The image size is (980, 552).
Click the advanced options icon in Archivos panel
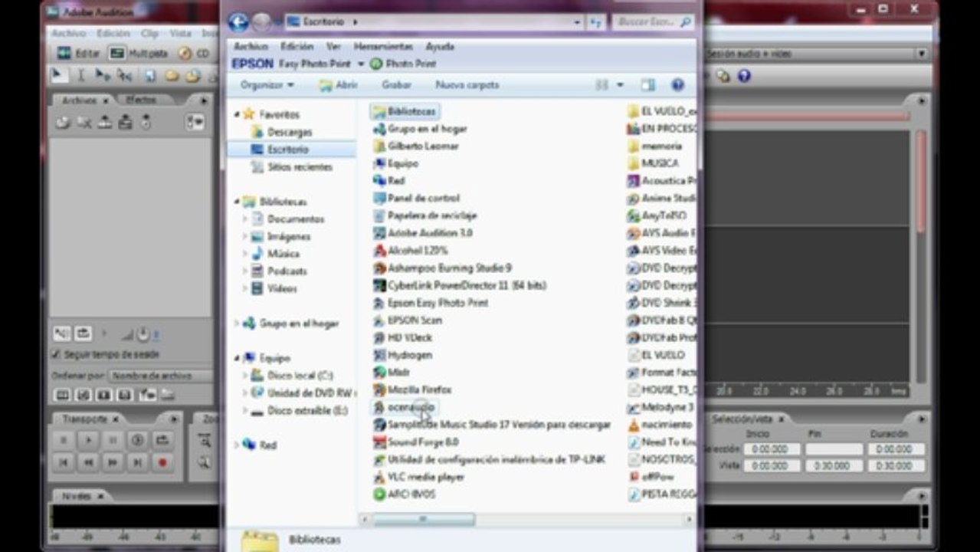pos(195,122)
